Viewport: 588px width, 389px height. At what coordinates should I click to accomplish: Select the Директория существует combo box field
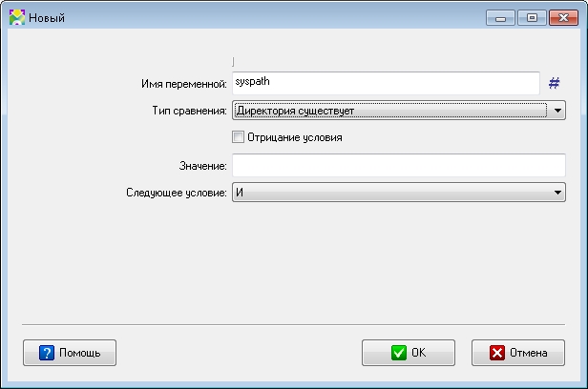(x=399, y=111)
